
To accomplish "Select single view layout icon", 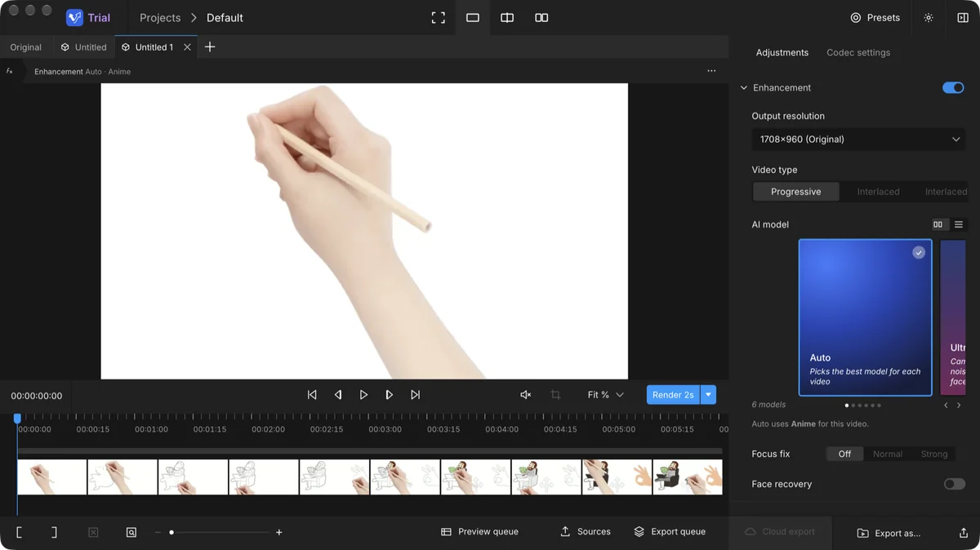I will tap(473, 18).
